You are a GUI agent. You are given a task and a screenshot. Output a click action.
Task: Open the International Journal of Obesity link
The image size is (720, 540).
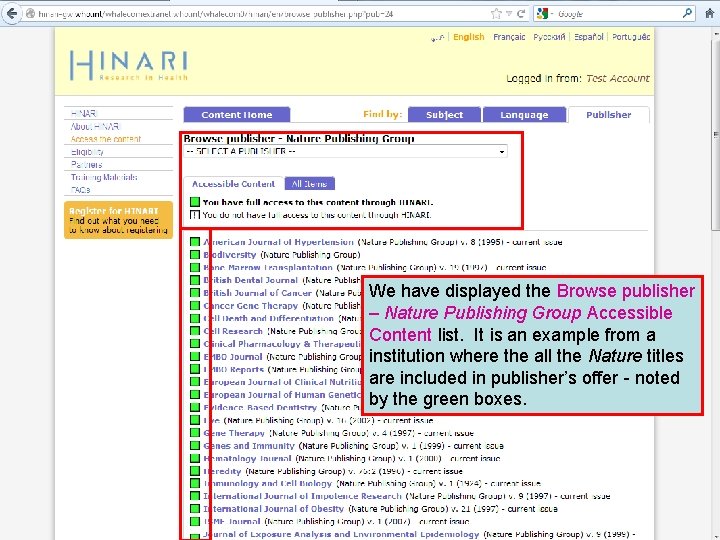tap(274, 509)
